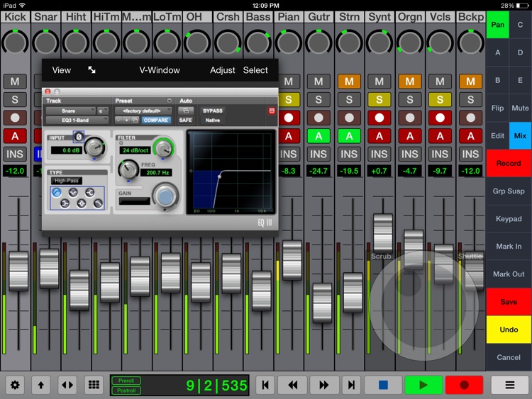Image resolution: width=532 pixels, height=399 pixels.
Task: Open the grid view button in toolbar
Action: point(94,385)
